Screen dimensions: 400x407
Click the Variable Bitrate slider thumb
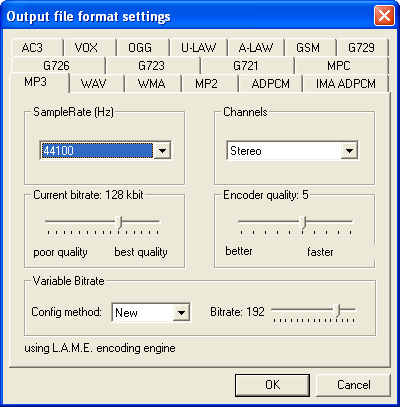click(337, 310)
